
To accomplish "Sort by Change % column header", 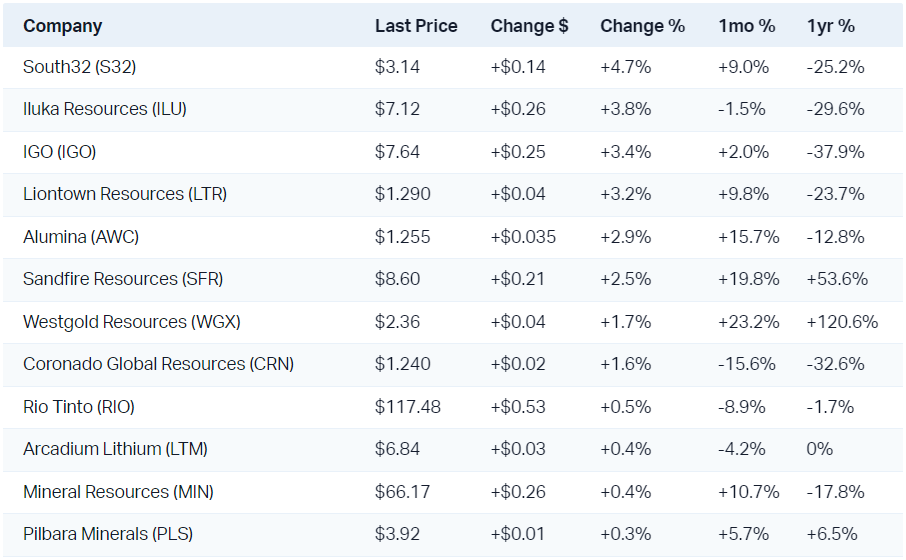I will [642, 26].
